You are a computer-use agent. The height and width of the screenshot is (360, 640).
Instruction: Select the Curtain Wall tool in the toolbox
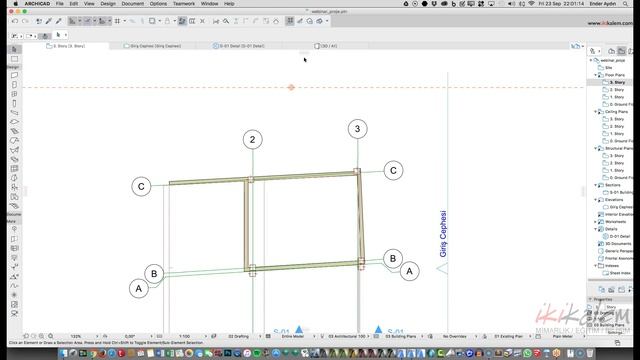coord(14,169)
